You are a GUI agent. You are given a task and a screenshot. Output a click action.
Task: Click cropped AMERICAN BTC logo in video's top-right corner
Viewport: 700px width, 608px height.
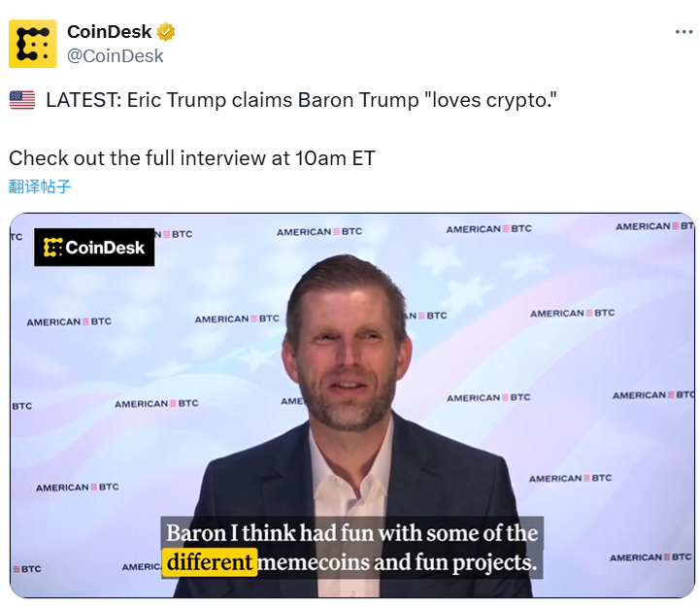654,226
